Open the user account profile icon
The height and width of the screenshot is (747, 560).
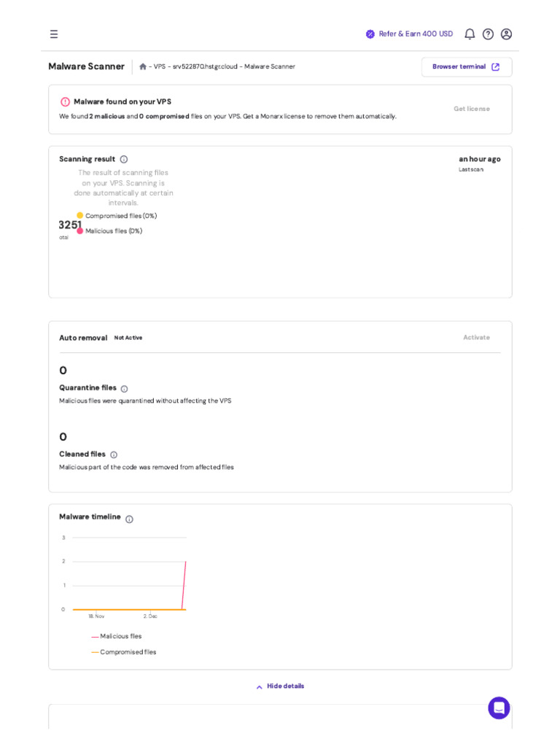click(507, 34)
